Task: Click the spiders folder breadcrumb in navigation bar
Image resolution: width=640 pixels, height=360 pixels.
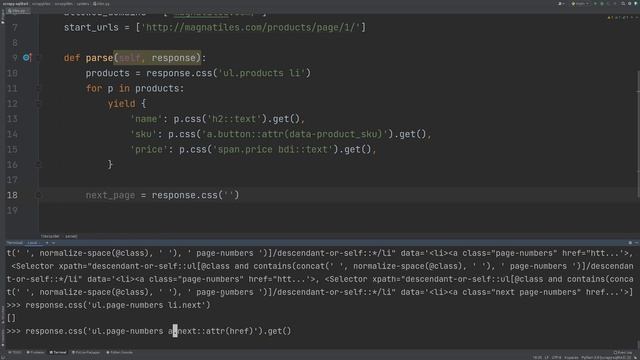Action: click(x=82, y=4)
